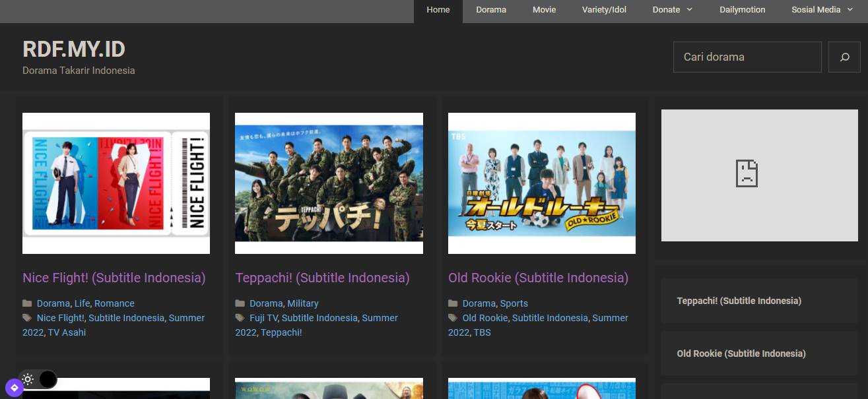
Task: Click tag icon under Old Rookie post
Action: (x=453, y=318)
